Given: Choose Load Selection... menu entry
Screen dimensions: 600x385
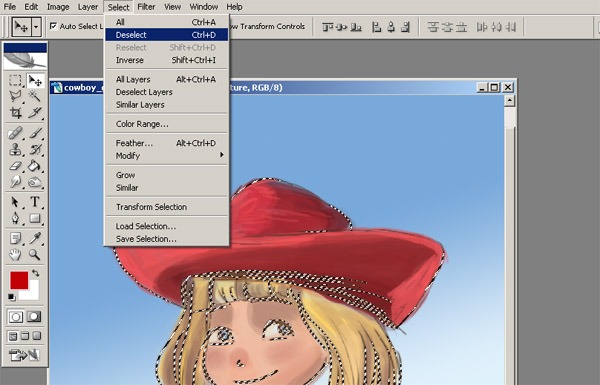Looking at the screenshot, I should tap(167, 226).
